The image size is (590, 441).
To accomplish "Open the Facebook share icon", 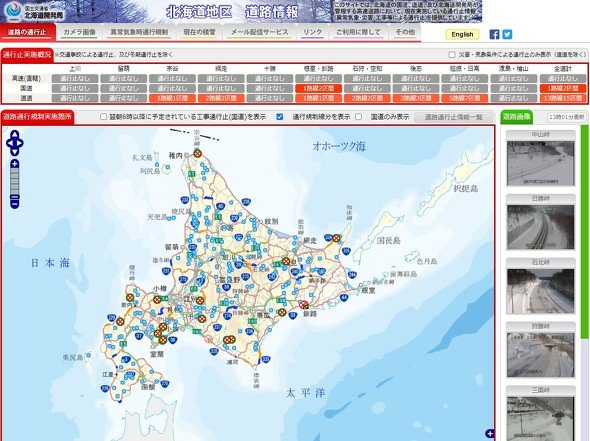I will [x=494, y=34].
